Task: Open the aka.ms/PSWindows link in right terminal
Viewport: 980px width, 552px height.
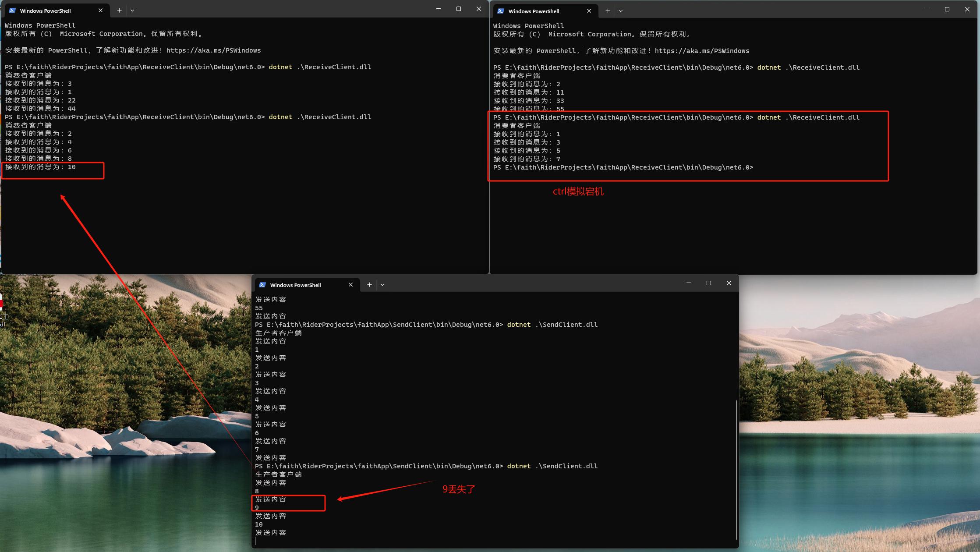Action: [702, 51]
